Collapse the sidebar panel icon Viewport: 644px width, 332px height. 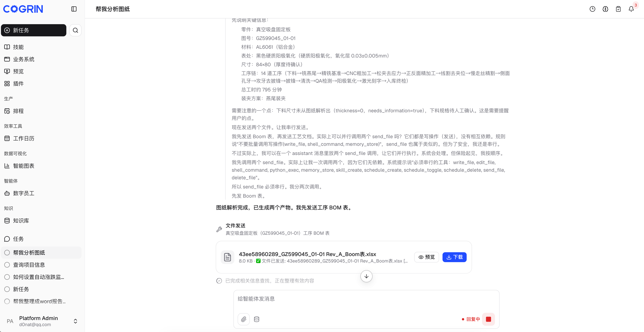click(x=74, y=9)
